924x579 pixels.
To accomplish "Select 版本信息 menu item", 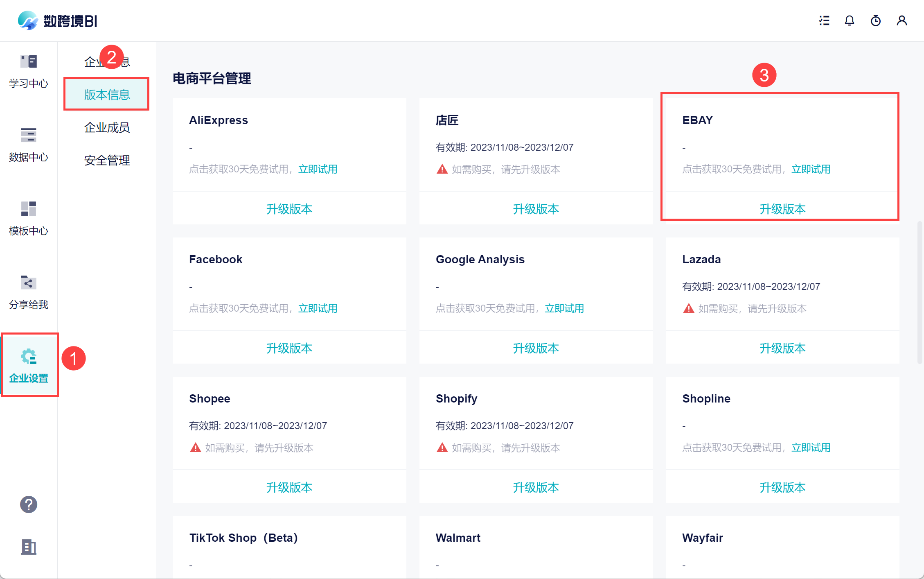I will (x=107, y=95).
